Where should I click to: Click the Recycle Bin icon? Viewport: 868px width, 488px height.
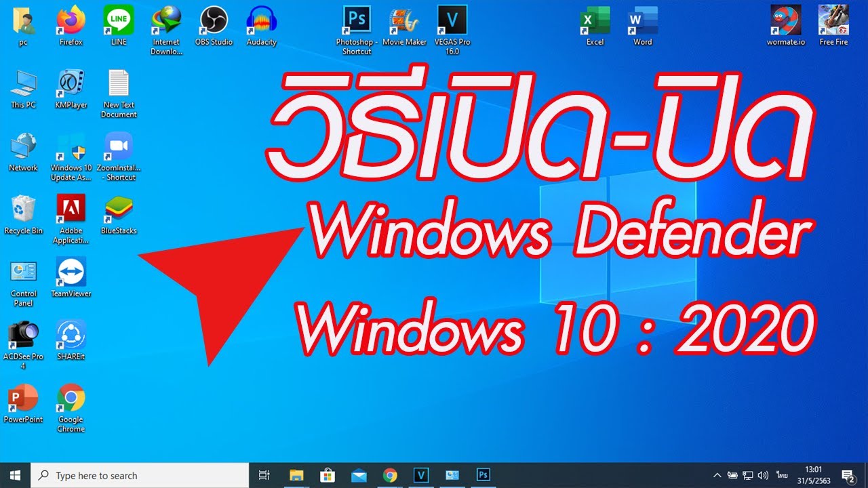[x=23, y=215]
